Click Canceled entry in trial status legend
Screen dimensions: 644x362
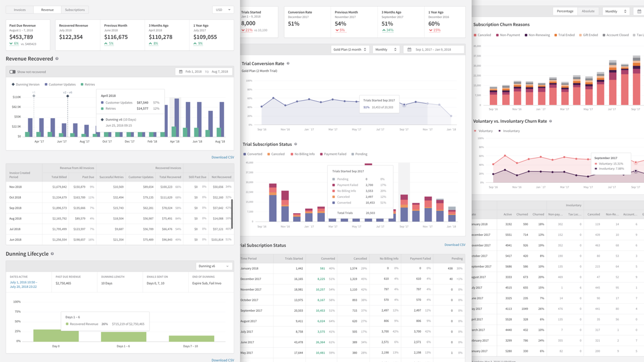coord(276,154)
